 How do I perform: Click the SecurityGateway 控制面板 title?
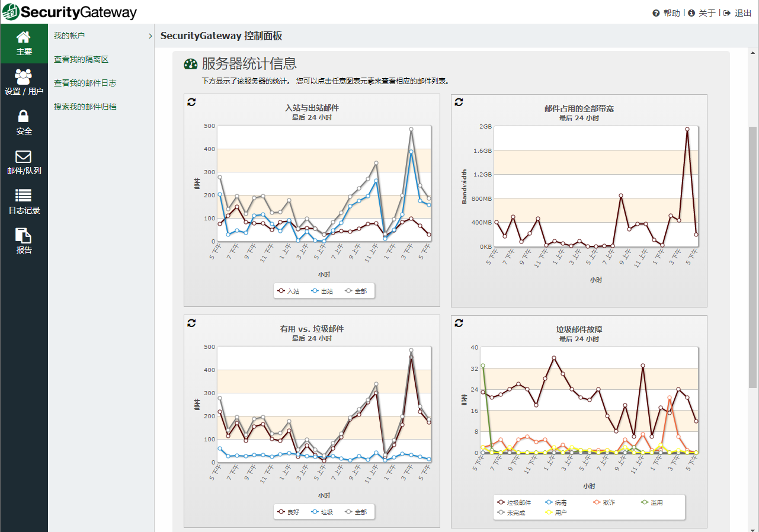221,36
